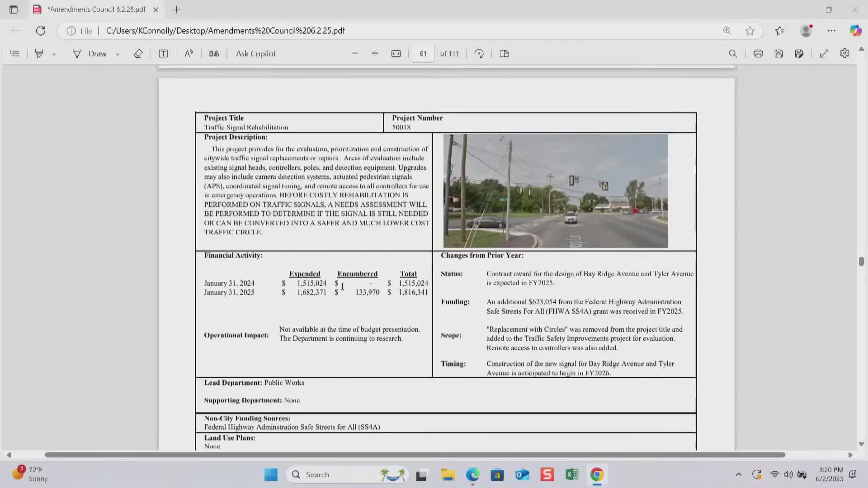Expand Highlight color options dropdown
868x488 pixels.
54,54
